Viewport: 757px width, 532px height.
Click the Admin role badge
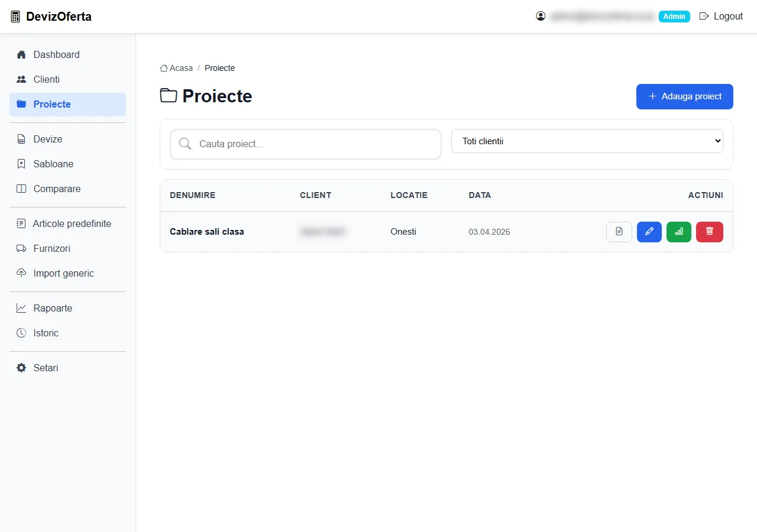(674, 17)
